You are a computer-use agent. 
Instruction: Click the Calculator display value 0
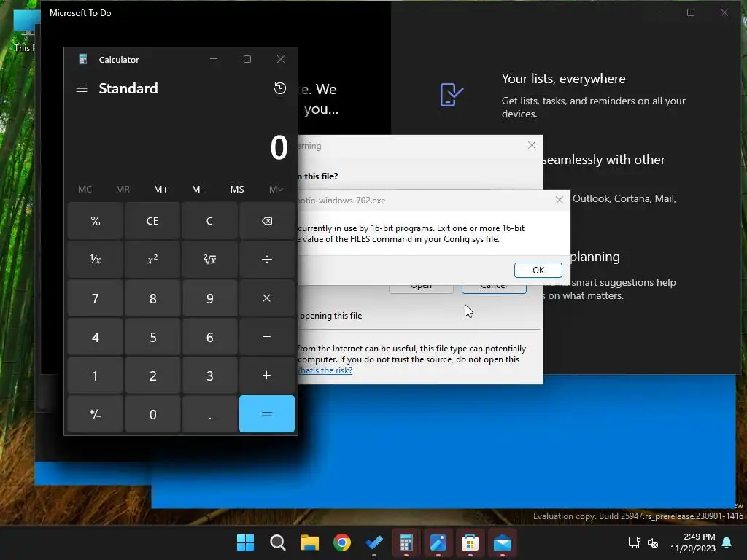279,147
